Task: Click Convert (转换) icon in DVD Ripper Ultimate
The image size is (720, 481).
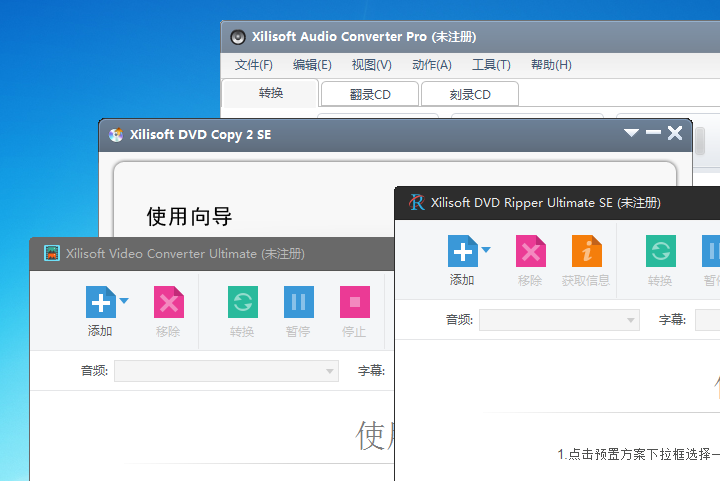Action: pos(661,251)
